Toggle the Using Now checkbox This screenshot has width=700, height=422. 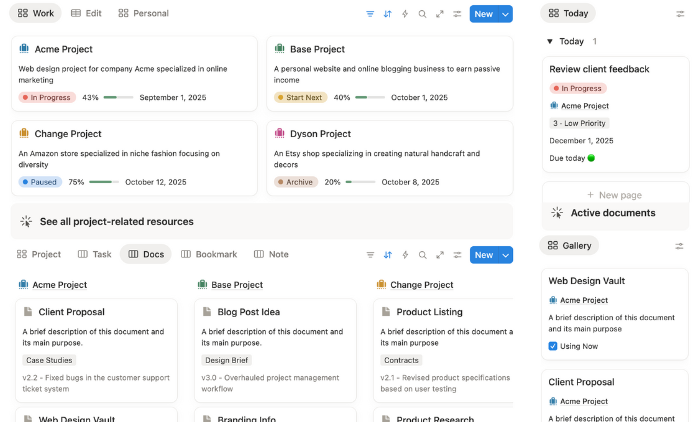pos(553,346)
